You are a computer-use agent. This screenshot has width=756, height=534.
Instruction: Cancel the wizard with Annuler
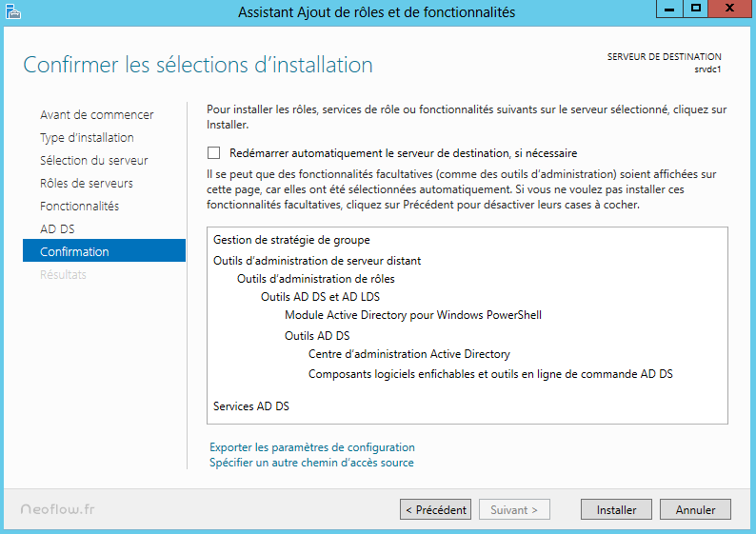pyautogui.click(x=695, y=510)
